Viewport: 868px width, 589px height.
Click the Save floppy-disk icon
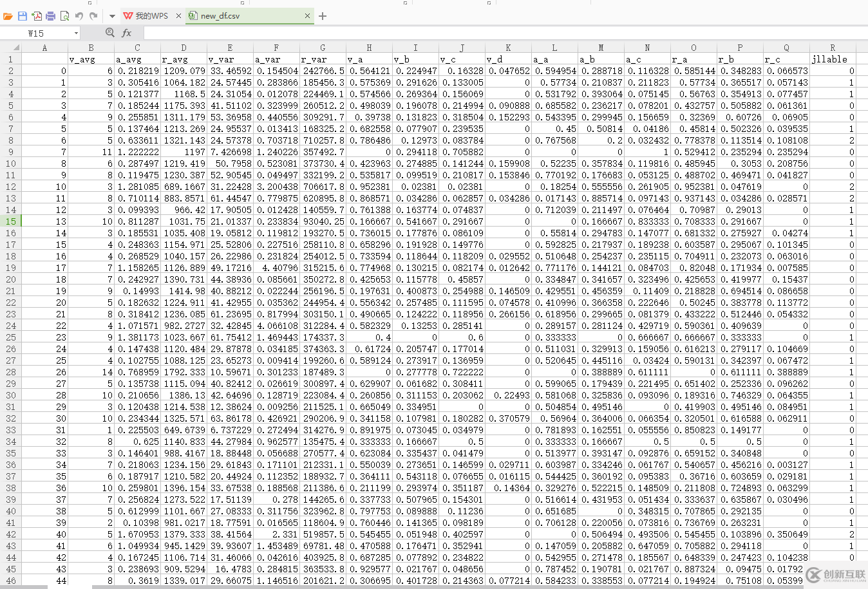(x=23, y=15)
